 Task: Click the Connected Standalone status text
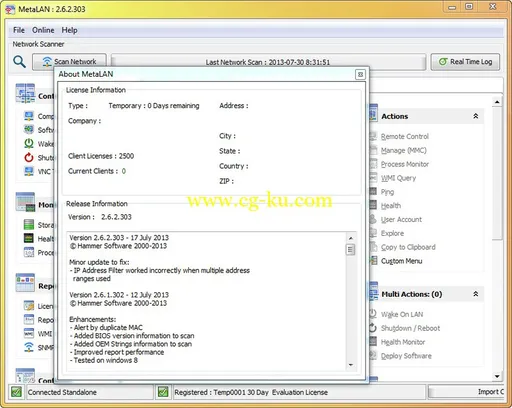pos(62,392)
